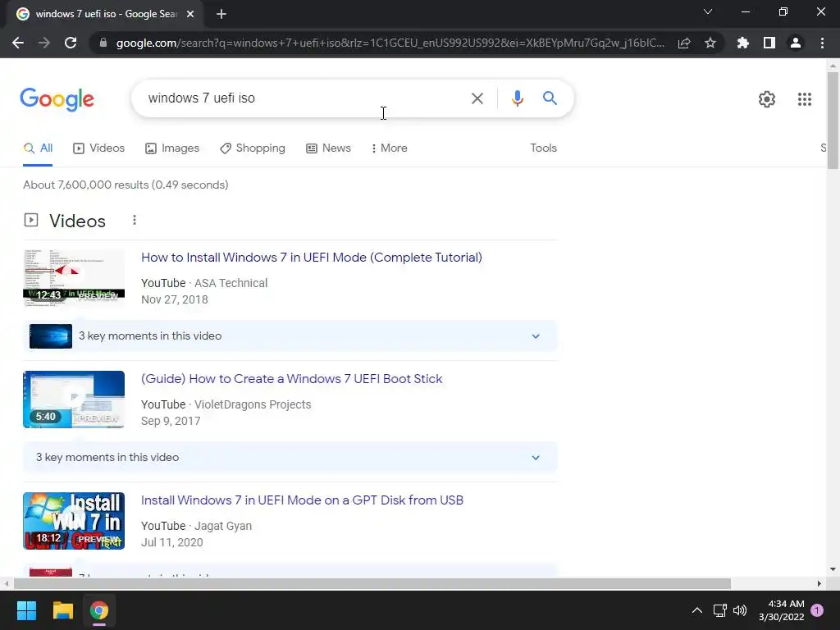Open the search Tools options
This screenshot has width=840, height=630.
pyautogui.click(x=543, y=148)
